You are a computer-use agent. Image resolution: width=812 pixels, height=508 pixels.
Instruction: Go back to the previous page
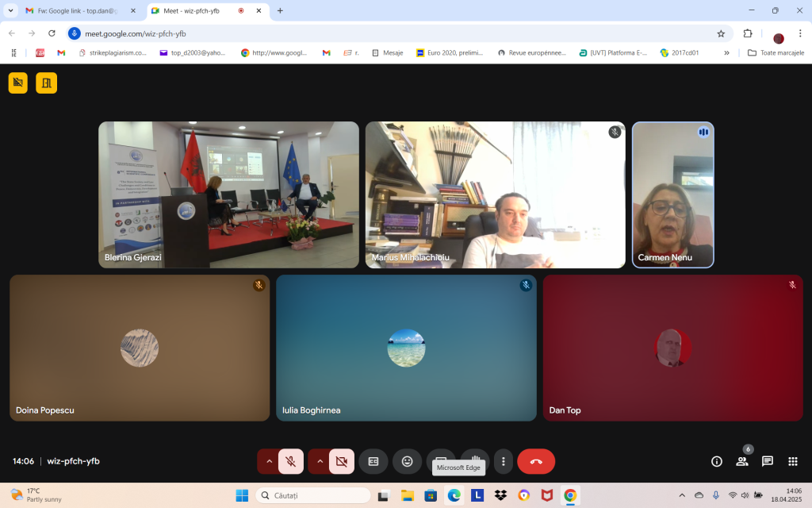[12, 33]
